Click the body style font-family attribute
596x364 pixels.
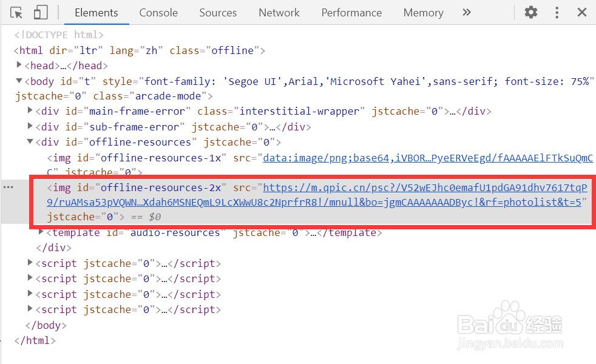point(347,81)
